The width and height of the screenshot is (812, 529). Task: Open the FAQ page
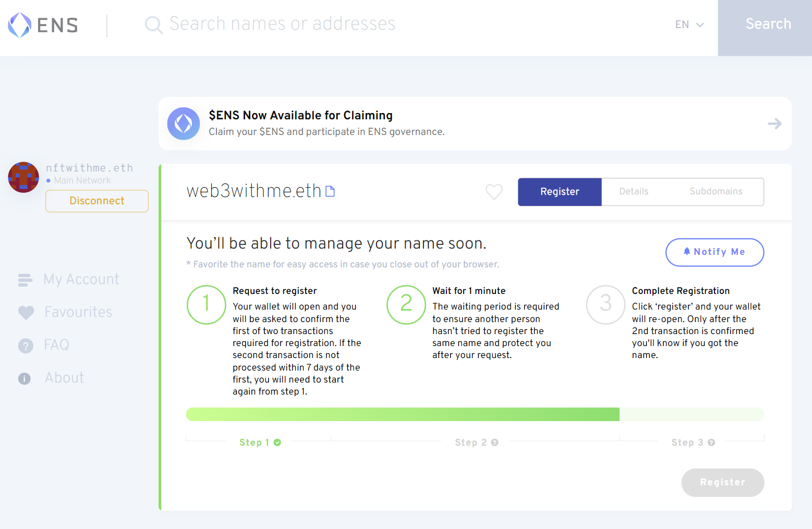[x=56, y=345]
